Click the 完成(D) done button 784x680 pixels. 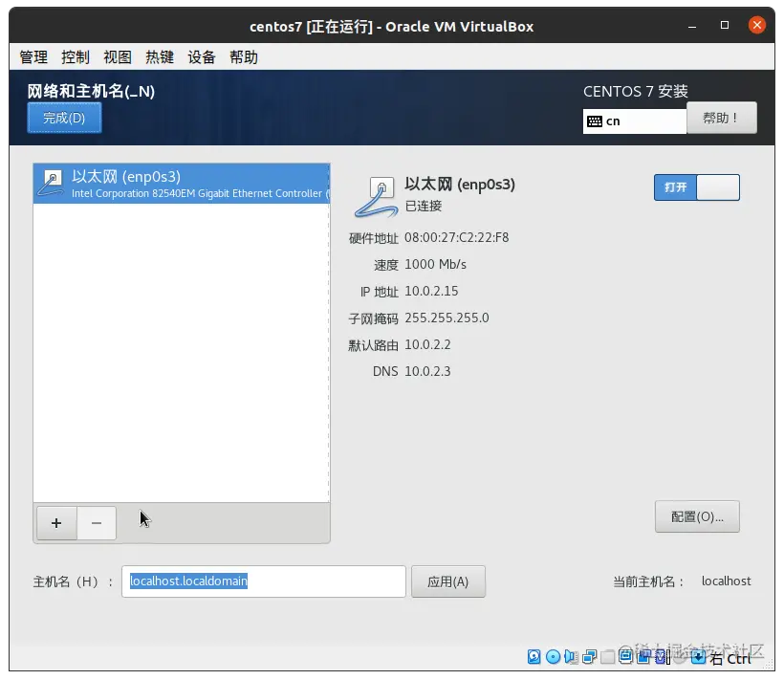point(64,118)
